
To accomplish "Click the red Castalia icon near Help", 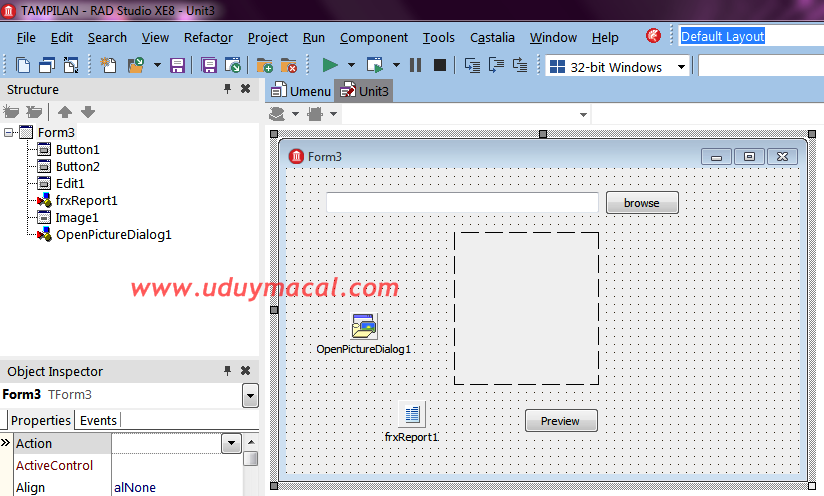I will pyautogui.click(x=653, y=36).
